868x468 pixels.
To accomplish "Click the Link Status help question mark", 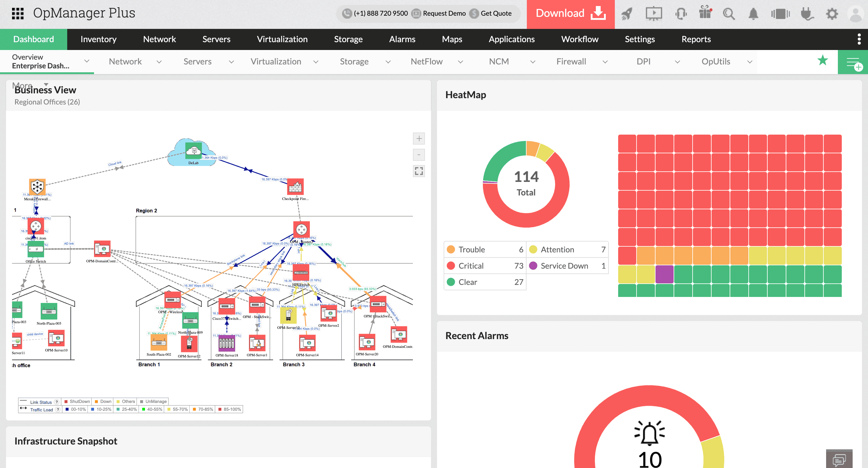I will (x=57, y=402).
